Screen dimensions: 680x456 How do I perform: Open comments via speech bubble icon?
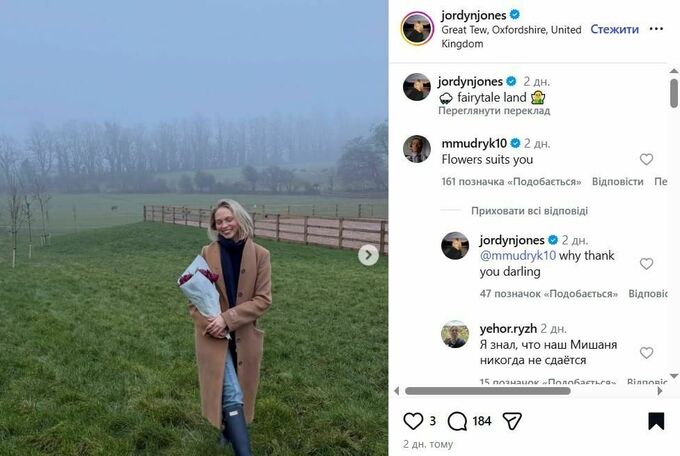457,421
